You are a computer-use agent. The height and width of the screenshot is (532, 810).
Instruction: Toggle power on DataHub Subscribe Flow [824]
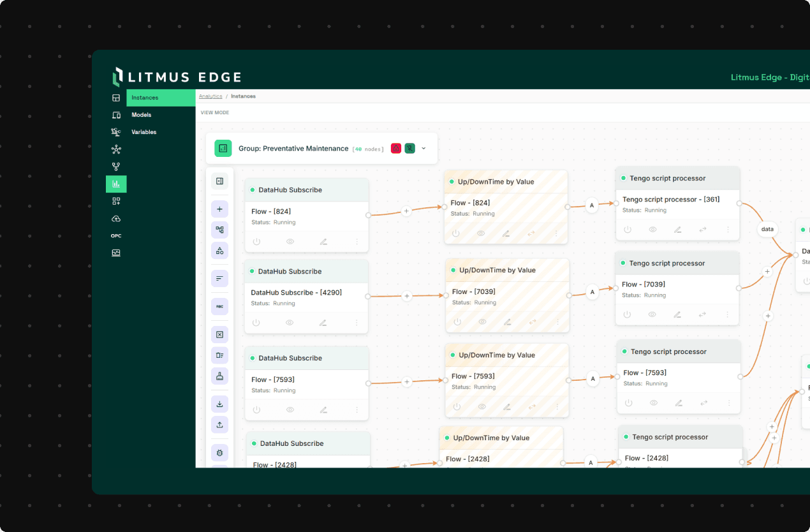(256, 242)
